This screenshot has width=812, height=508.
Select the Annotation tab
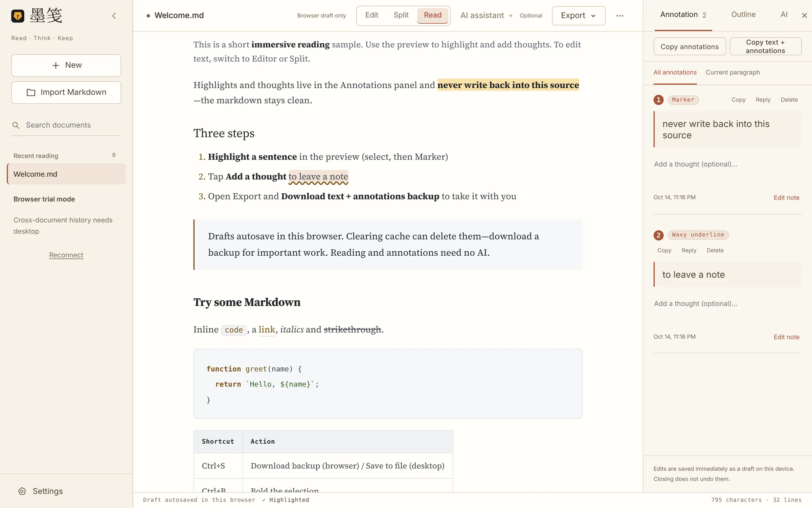pos(683,15)
